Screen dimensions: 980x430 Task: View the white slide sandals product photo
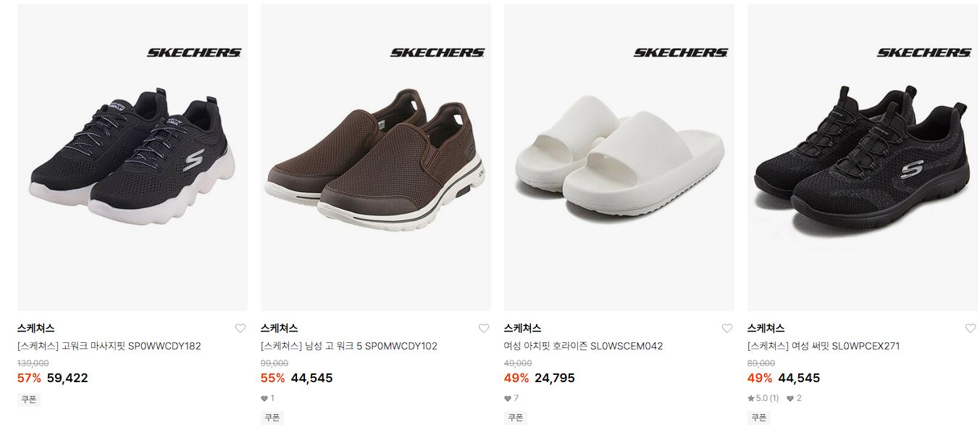click(x=619, y=157)
